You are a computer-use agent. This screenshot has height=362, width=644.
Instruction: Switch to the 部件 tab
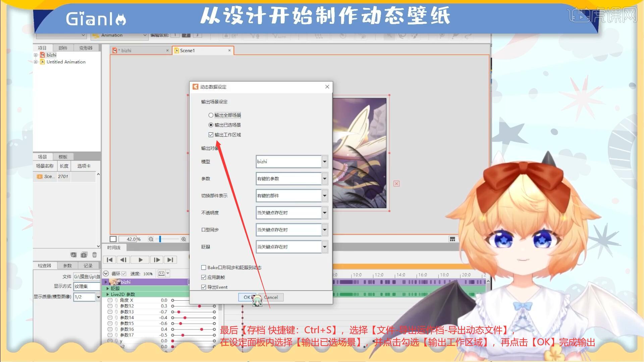tap(63, 48)
